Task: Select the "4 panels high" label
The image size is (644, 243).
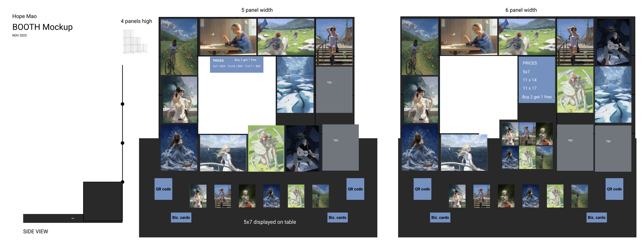Action: click(136, 21)
